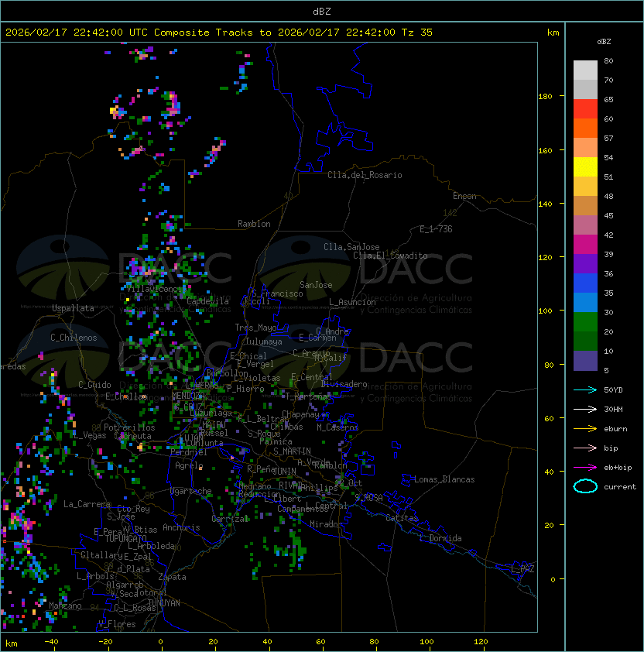Click the 'eburn' legend label
This screenshot has width=644, height=652.
point(615,429)
